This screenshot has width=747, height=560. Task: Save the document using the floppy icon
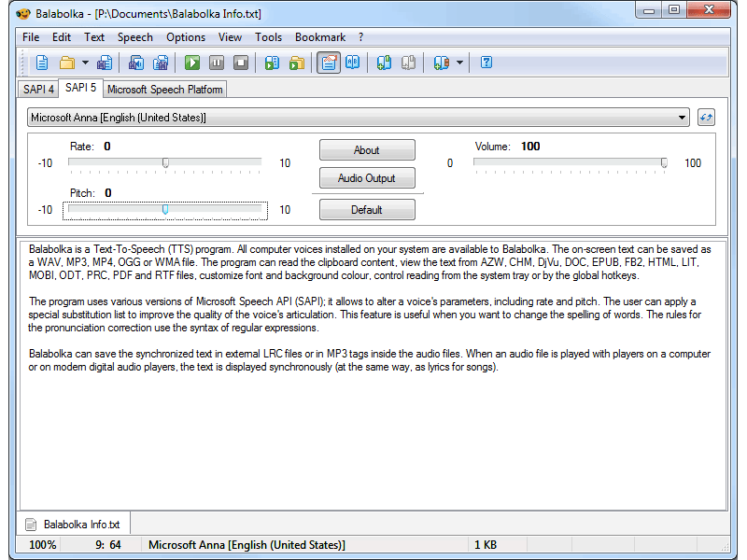(105, 63)
